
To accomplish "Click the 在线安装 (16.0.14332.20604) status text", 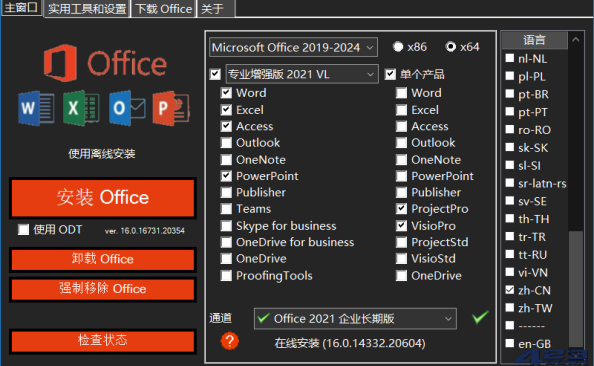I will click(x=350, y=343).
